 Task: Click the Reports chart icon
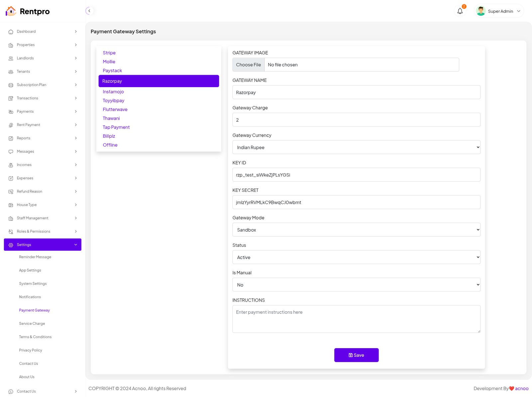coord(11,138)
